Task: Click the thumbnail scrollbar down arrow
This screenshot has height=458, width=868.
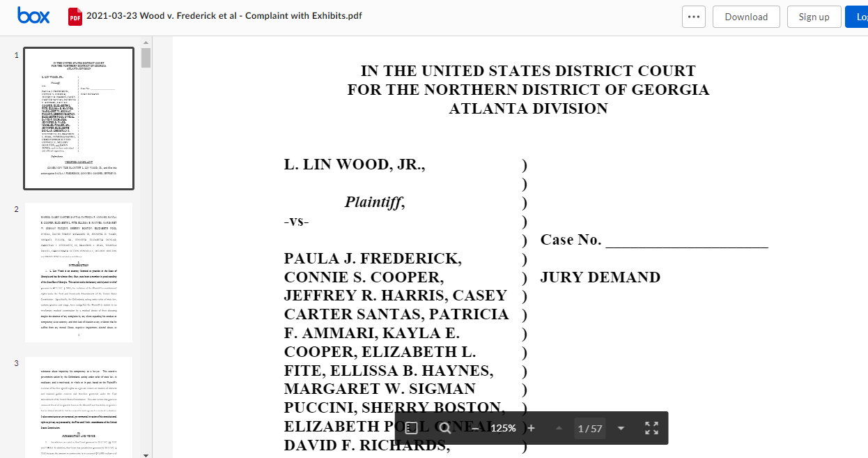Action: [x=146, y=454]
